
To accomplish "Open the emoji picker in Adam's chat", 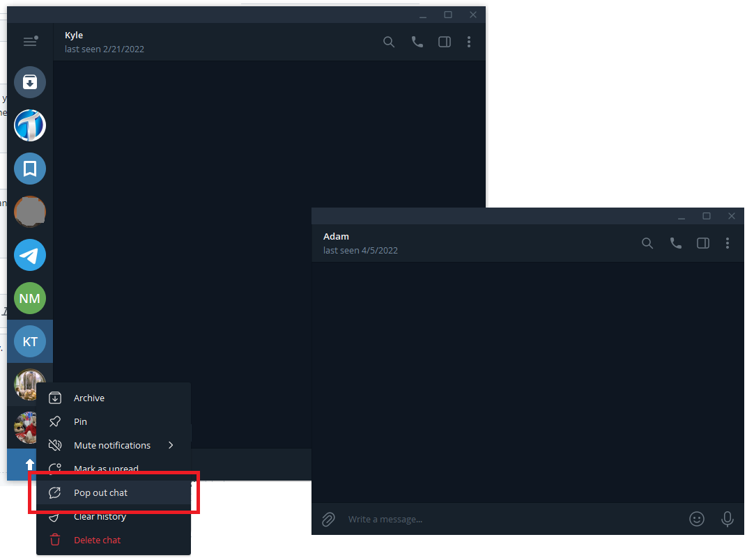I will pyautogui.click(x=697, y=519).
